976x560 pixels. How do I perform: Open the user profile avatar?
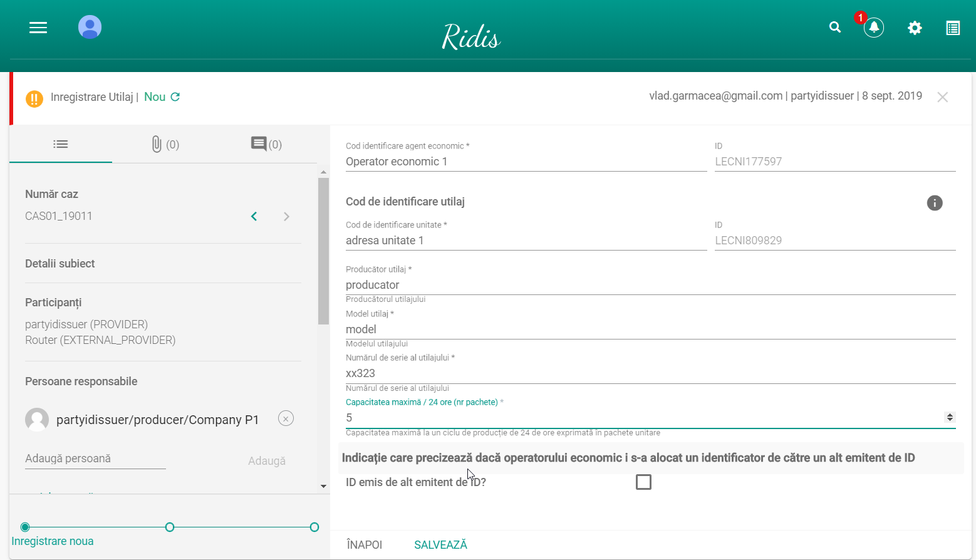90,27
